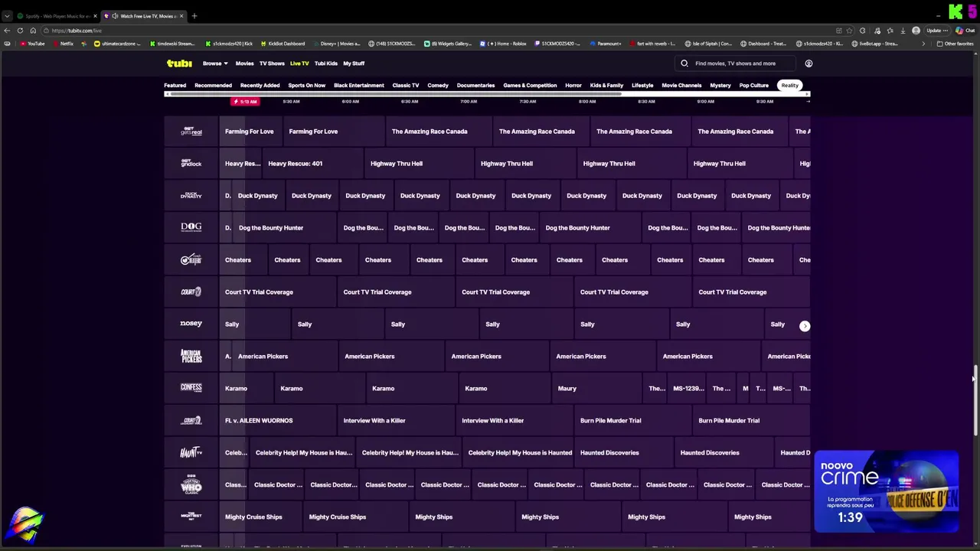Open Tubi Kids section

[326, 64]
